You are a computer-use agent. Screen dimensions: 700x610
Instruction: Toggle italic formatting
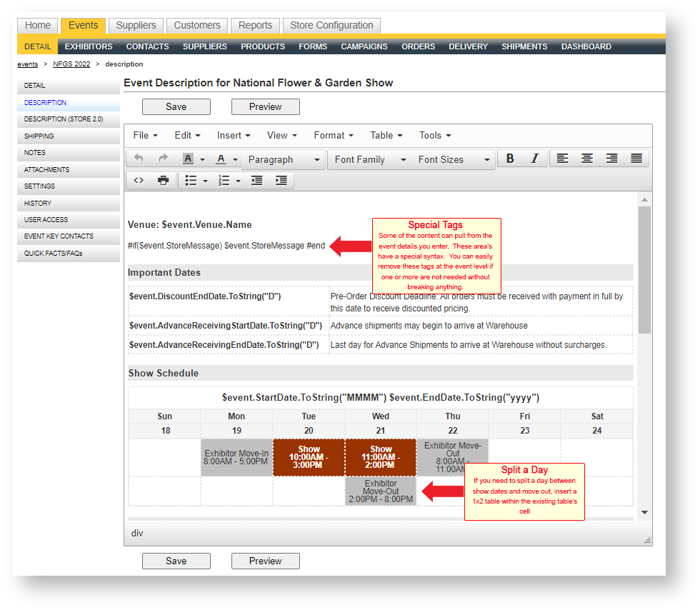click(534, 159)
